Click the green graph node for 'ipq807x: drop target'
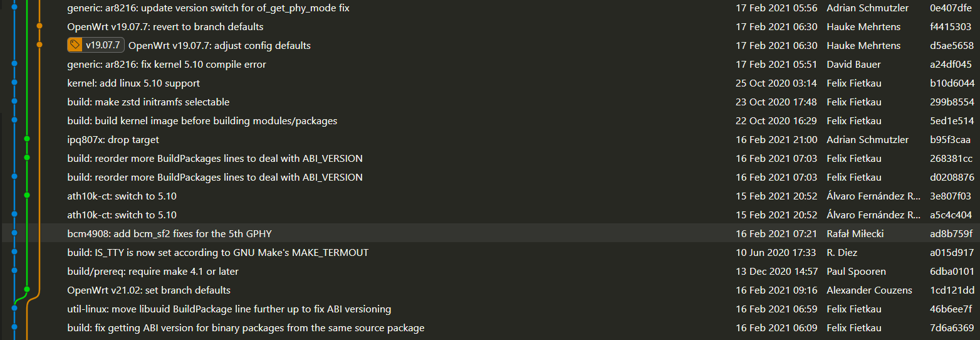 [27, 139]
